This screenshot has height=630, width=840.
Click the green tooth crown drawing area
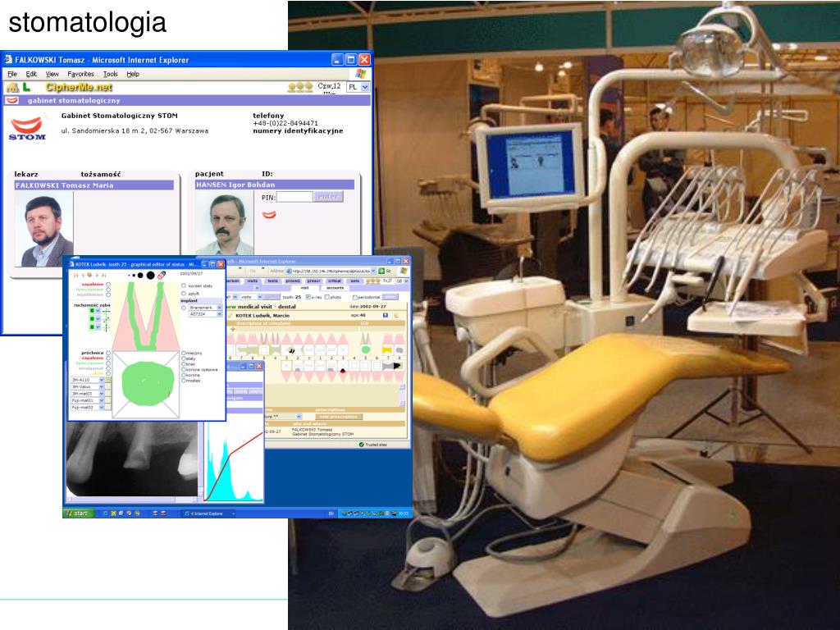(148, 383)
